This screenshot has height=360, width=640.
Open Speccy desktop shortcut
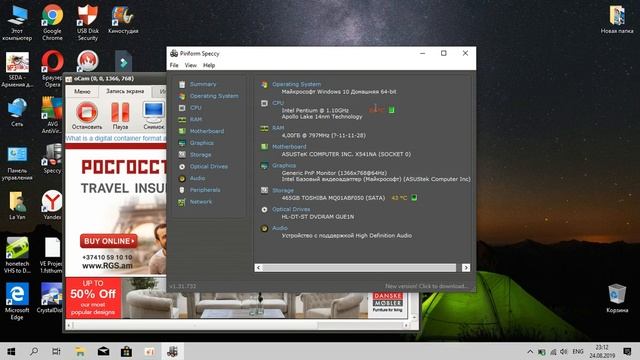[x=52, y=158]
